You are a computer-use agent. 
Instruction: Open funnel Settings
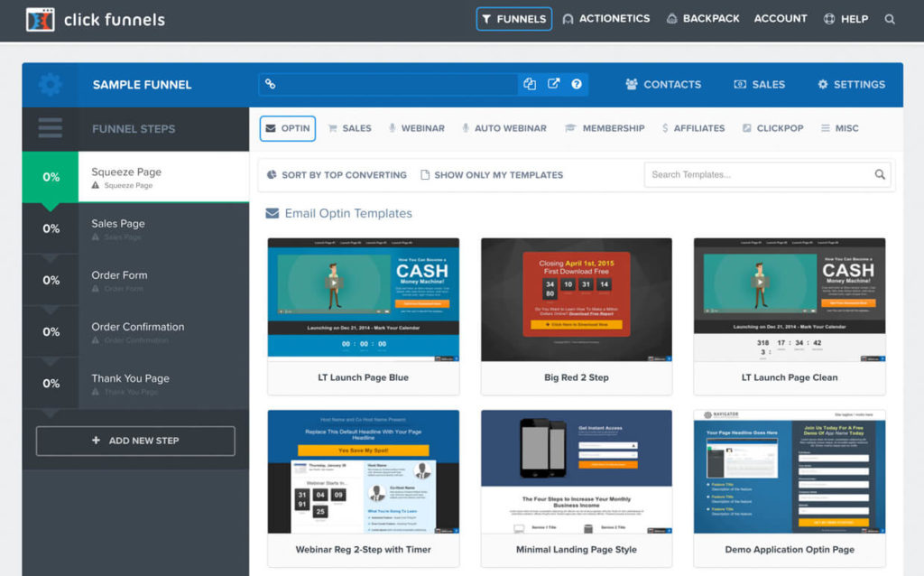851,84
